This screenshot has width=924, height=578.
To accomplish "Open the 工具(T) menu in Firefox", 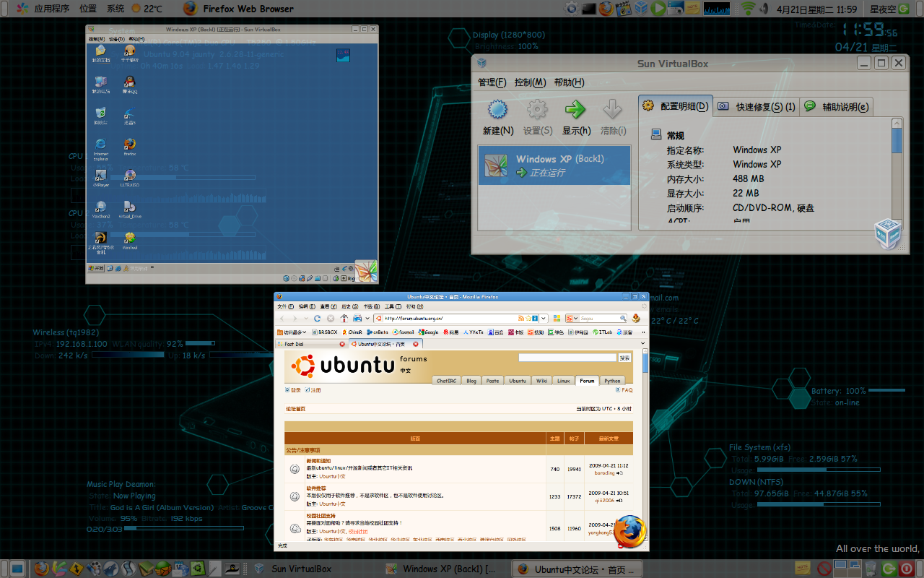I will (x=393, y=306).
